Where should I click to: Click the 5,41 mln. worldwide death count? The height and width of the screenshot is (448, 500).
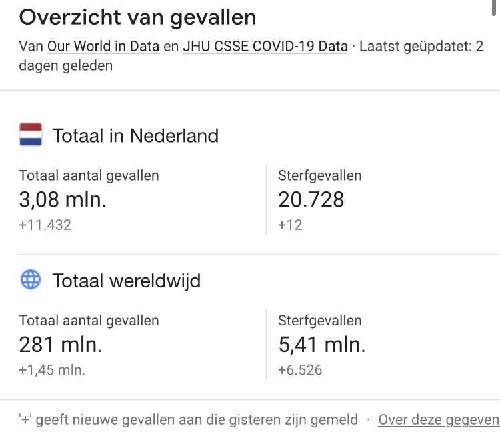coord(321,345)
